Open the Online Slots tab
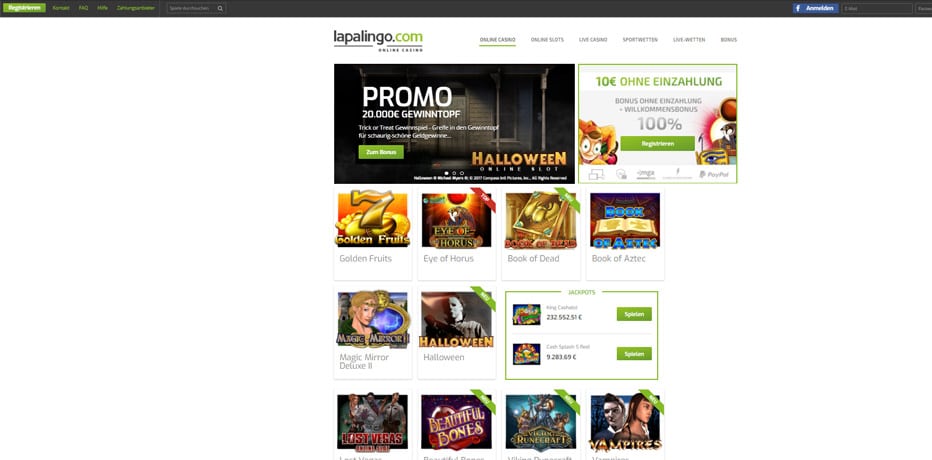This screenshot has width=932, height=460. pyautogui.click(x=547, y=40)
